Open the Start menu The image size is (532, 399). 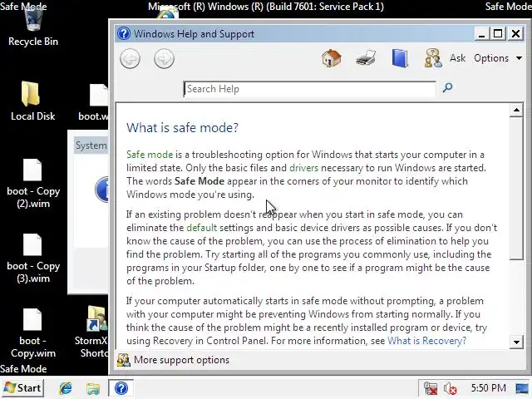tap(23, 388)
